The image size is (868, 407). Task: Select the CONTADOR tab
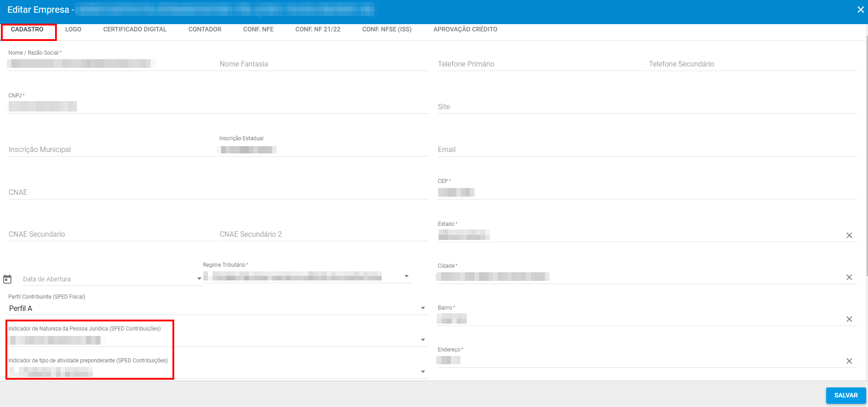pyautogui.click(x=205, y=30)
